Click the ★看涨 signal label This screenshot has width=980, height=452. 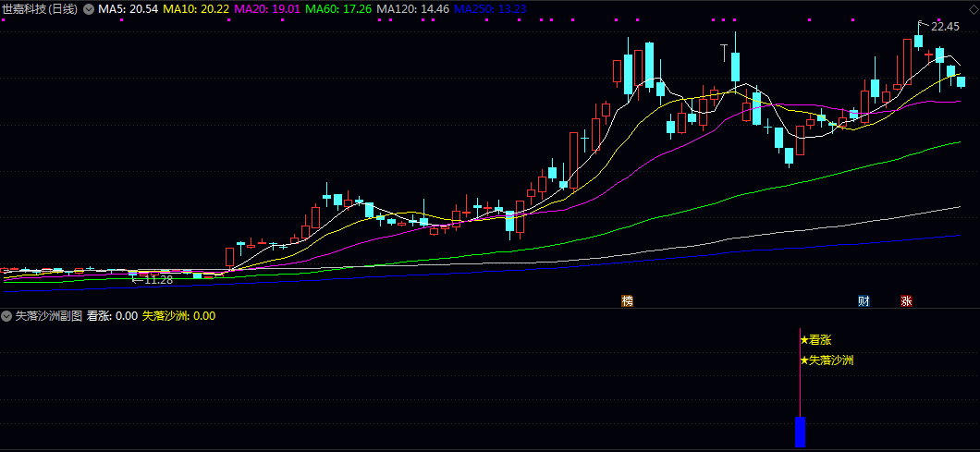815,341
